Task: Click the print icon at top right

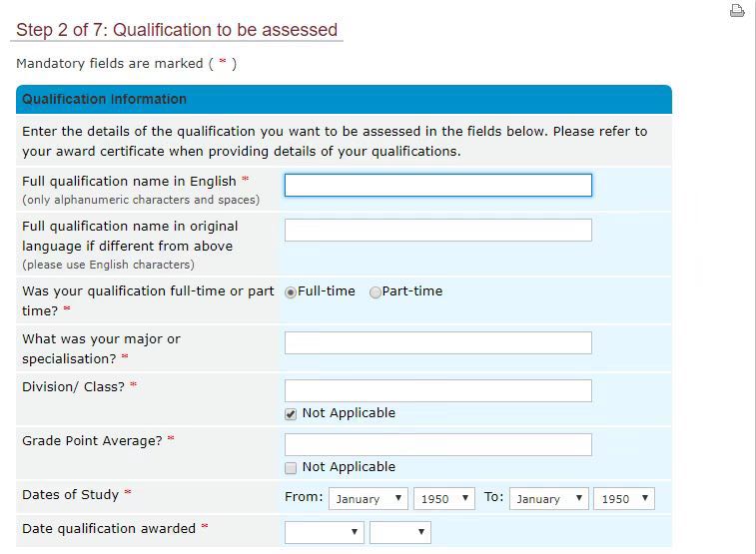Action: pos(737,12)
